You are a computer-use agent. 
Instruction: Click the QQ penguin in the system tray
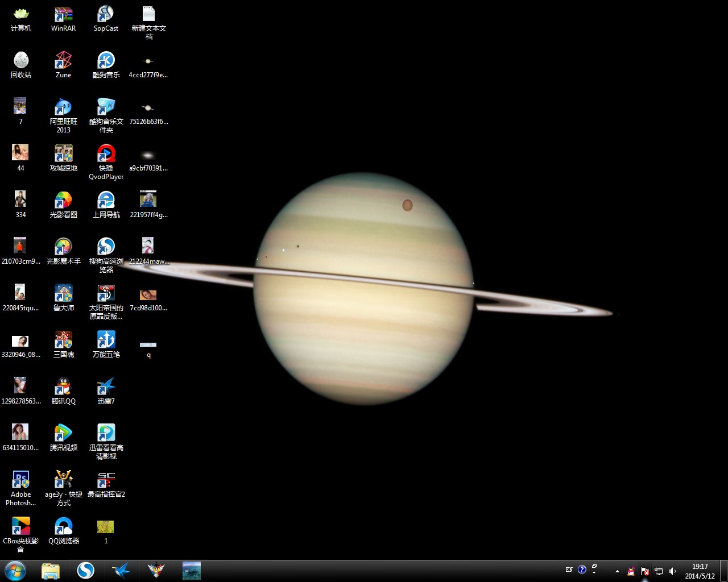pyautogui.click(x=631, y=571)
